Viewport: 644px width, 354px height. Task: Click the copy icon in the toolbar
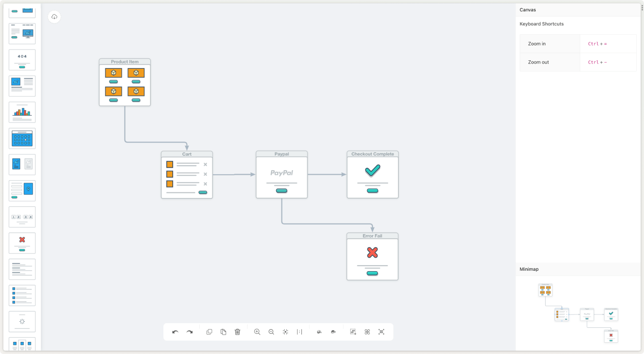209,332
